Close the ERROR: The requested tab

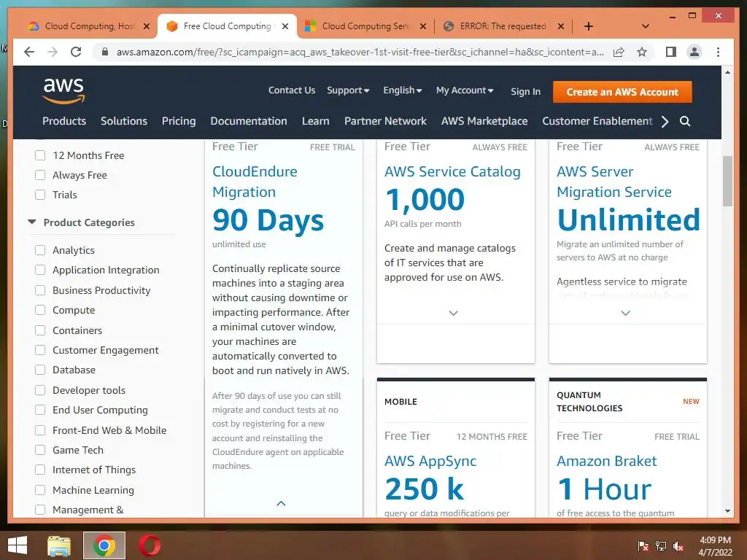(x=561, y=26)
